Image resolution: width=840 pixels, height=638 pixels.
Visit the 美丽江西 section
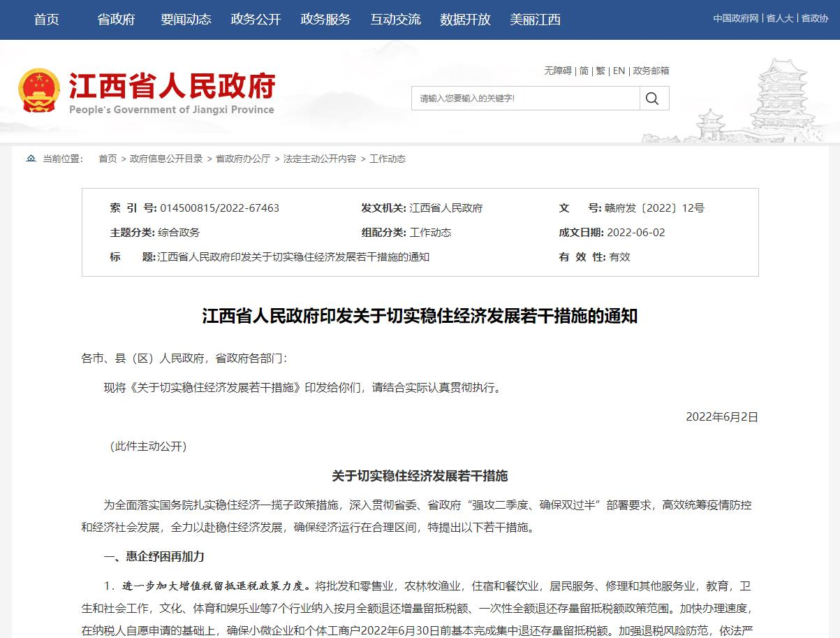(535, 20)
